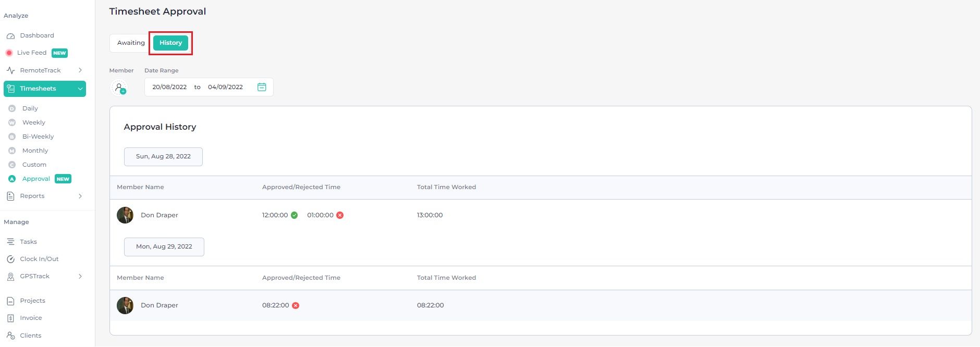The height and width of the screenshot is (347, 980).
Task: Open the Approval timesheets link
Action: 36,179
